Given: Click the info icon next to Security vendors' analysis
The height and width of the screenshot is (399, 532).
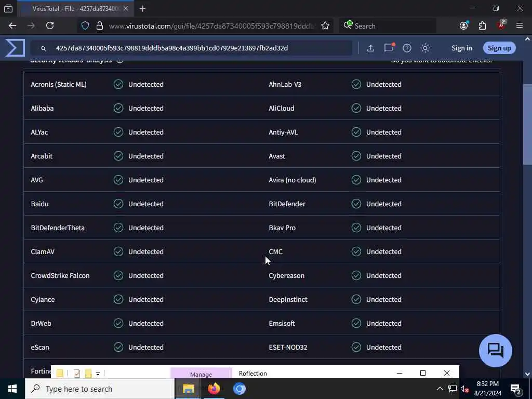Looking at the screenshot, I should coord(120,61).
